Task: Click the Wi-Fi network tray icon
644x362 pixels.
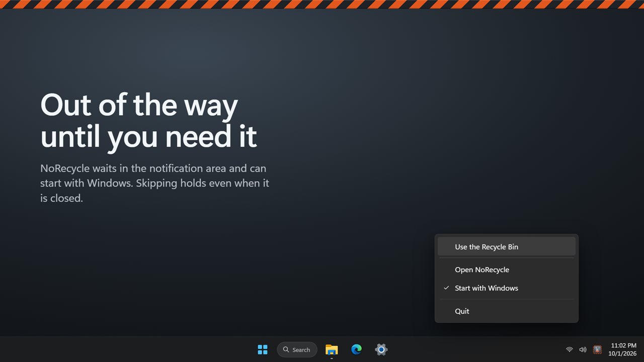Action: [570, 349]
